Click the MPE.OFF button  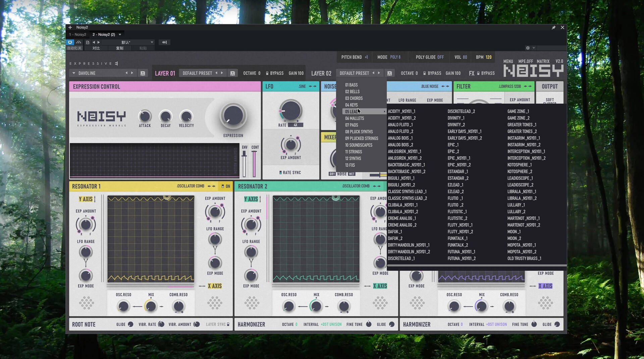coord(525,61)
